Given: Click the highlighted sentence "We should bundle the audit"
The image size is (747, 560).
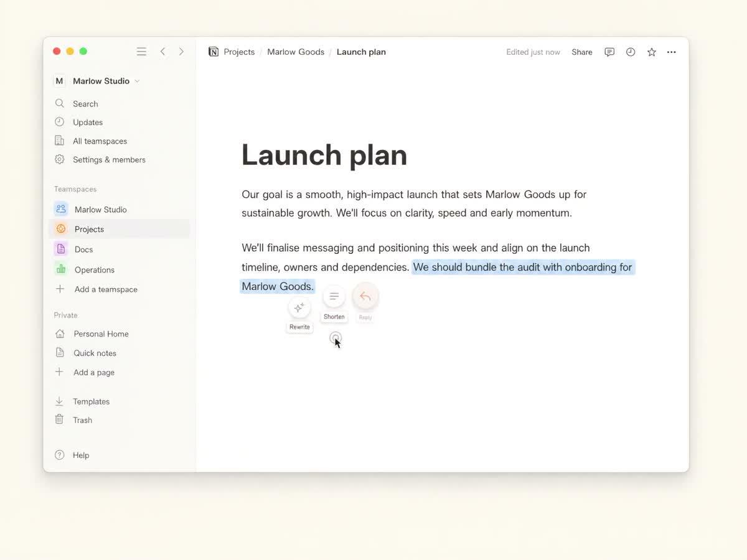Looking at the screenshot, I should click(x=523, y=267).
